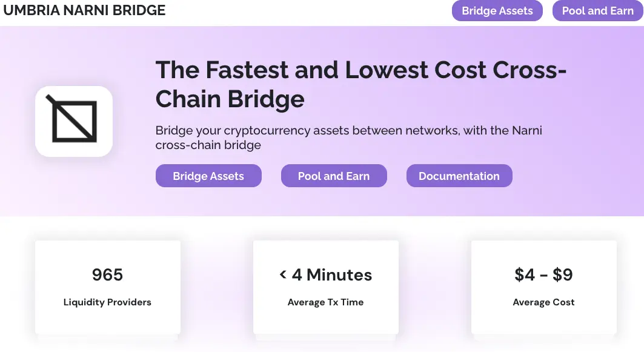Click the $4 lower cost figure
The width and height of the screenshot is (644, 352).
pyautogui.click(x=525, y=275)
